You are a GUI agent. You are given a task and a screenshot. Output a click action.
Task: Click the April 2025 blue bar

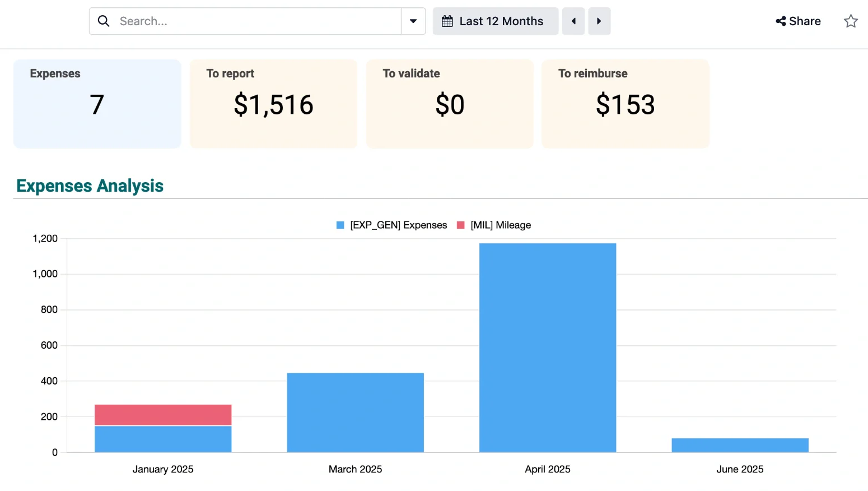coord(548,348)
